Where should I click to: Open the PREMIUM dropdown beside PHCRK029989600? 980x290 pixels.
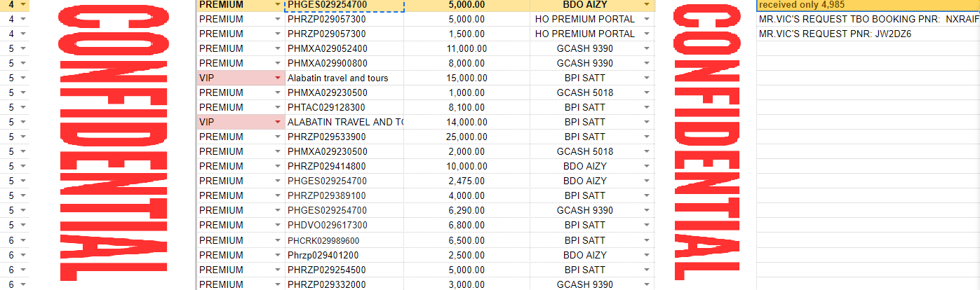pos(278,240)
